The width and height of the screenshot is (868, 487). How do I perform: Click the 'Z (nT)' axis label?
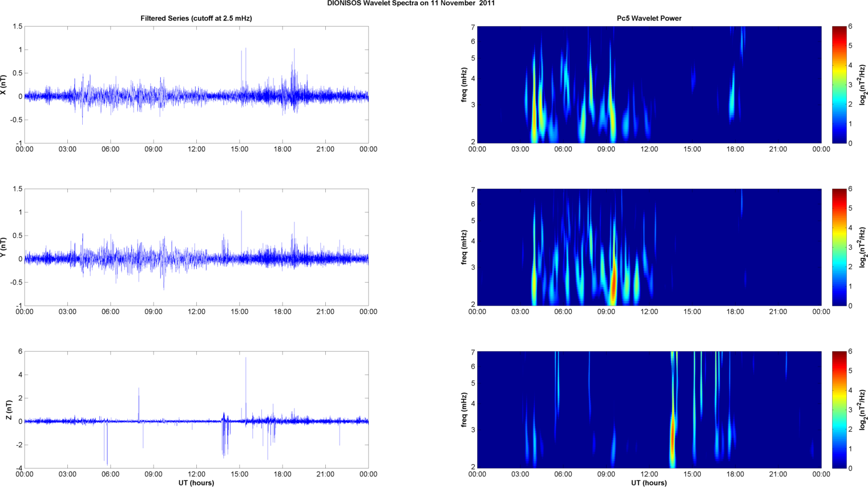[x=9, y=410]
